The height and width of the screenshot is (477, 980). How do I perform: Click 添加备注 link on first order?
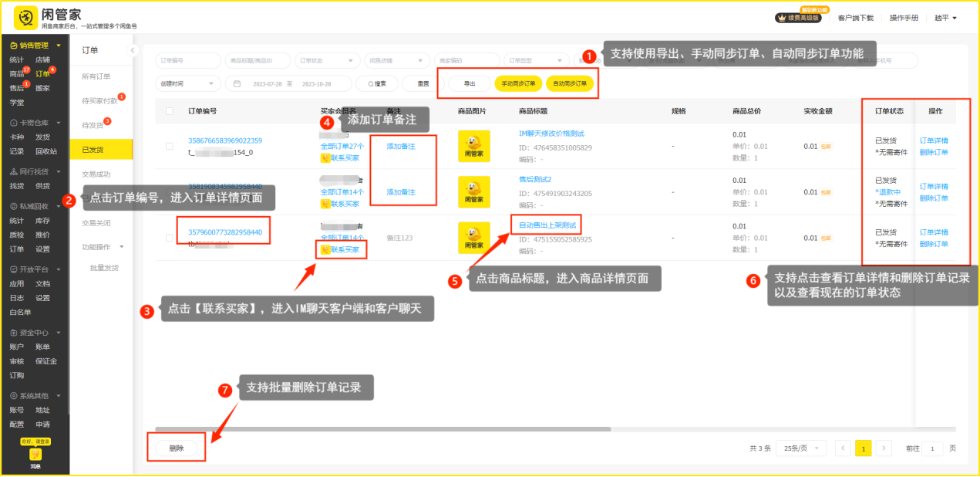(401, 146)
